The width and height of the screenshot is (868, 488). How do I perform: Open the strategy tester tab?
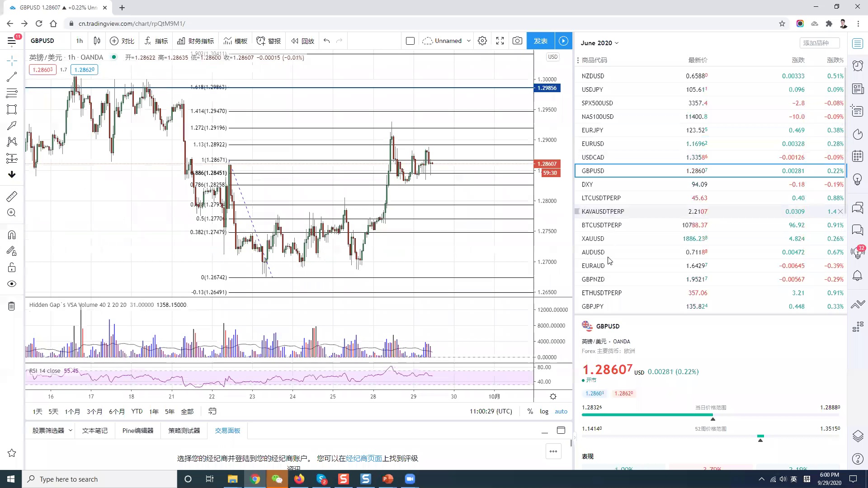(184, 430)
